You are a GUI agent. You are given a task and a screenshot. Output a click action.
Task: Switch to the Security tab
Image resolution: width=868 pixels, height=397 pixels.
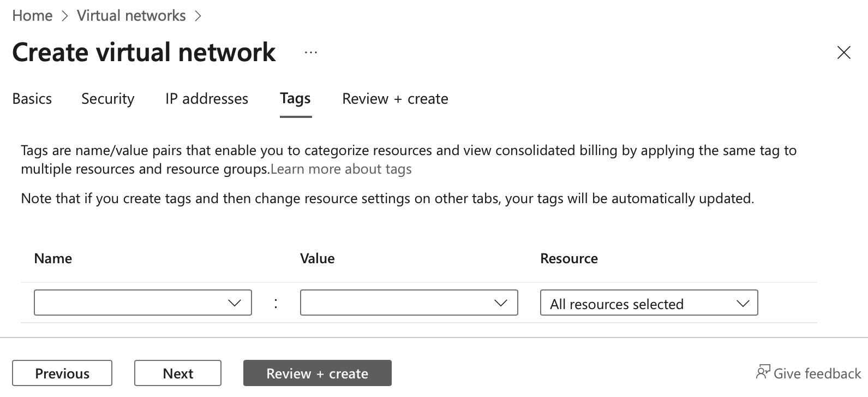coord(108,99)
